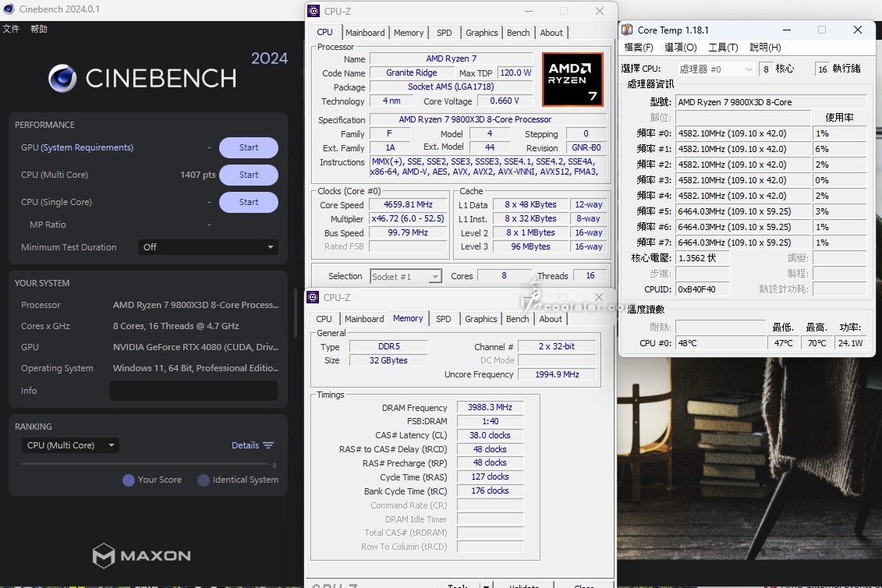This screenshot has width=882, height=588.
Task: Click the CPU #0 48°C temperature reading
Action: (720, 342)
